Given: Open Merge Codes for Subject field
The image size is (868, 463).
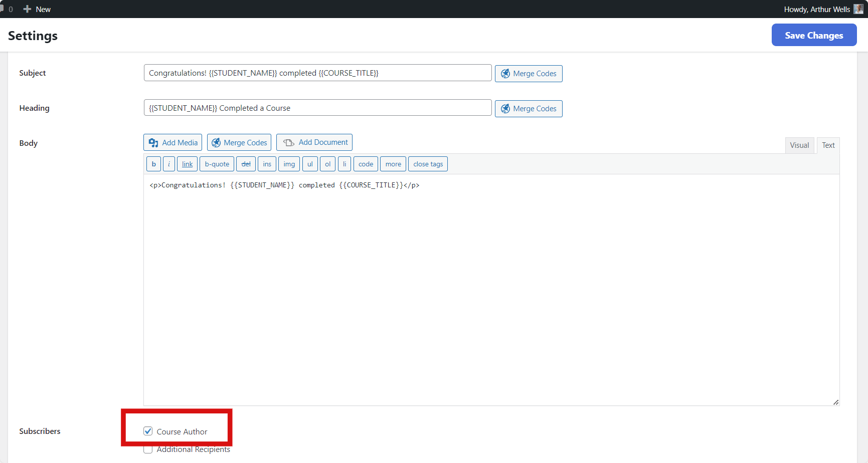Looking at the screenshot, I should click(x=529, y=74).
